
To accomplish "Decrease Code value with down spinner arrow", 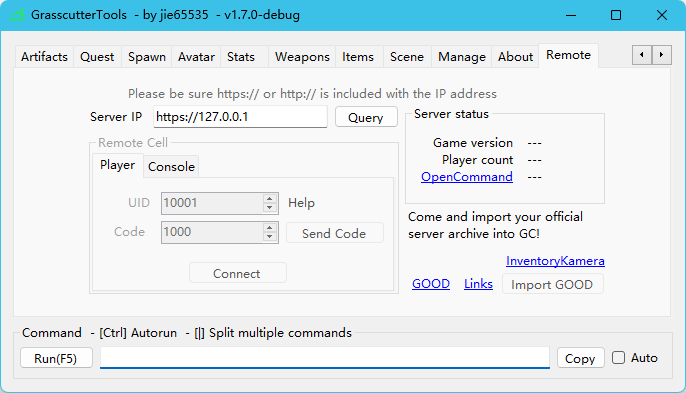I will [270, 237].
